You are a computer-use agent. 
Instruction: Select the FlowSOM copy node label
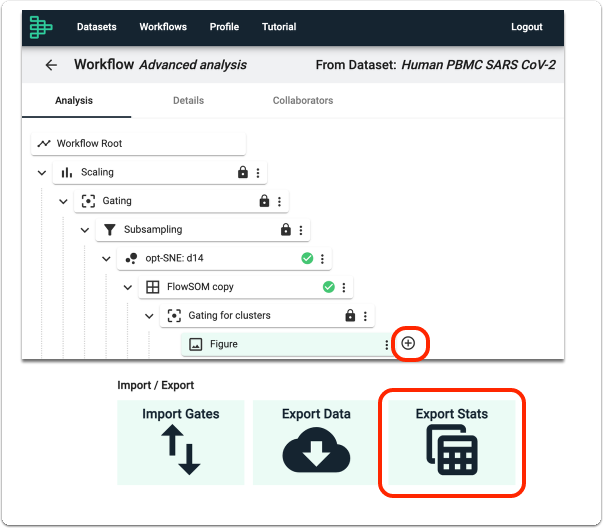(200, 287)
